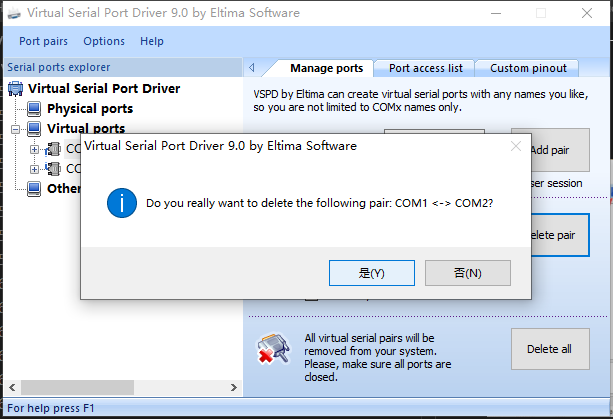Screen dimensions: 613x419
Task: Close the delete confirmation dialog
Action: (516, 146)
